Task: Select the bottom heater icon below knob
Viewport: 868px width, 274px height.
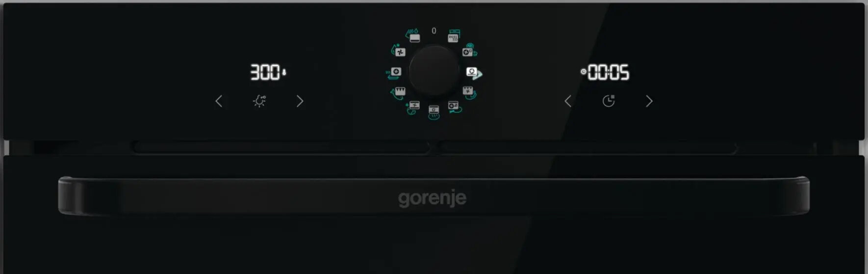Action: tap(434, 112)
